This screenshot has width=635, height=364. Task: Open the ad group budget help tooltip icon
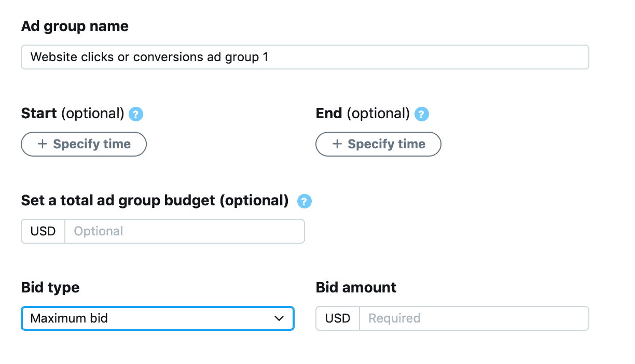(305, 201)
